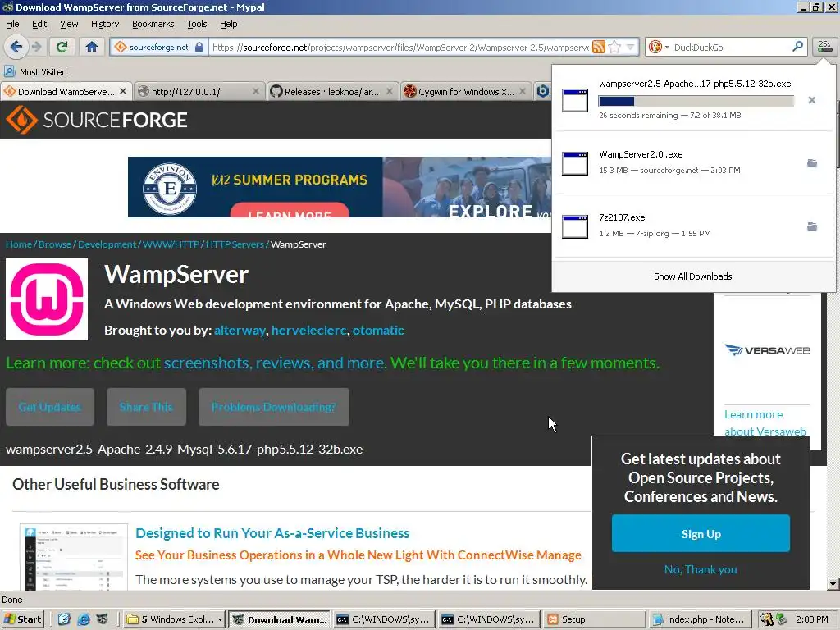Viewport: 840px width, 630px height.
Task: Close the Cygwin for Windows tab
Action: coord(523,91)
